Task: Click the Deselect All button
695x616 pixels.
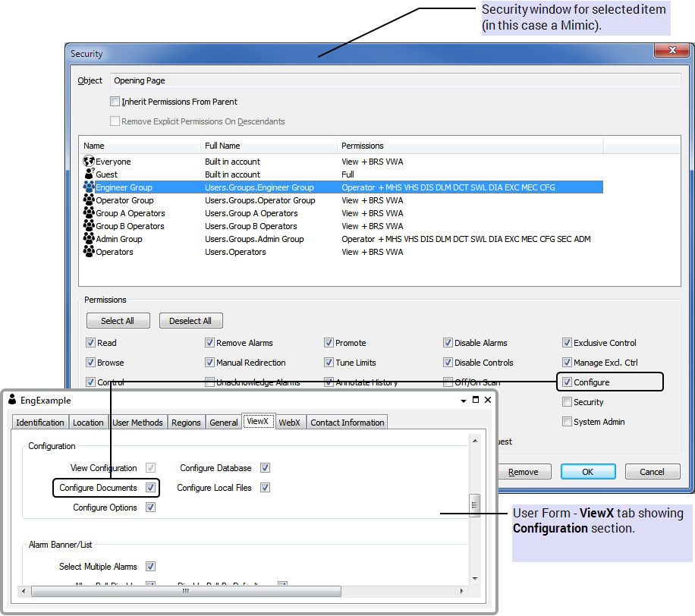Action: (190, 320)
